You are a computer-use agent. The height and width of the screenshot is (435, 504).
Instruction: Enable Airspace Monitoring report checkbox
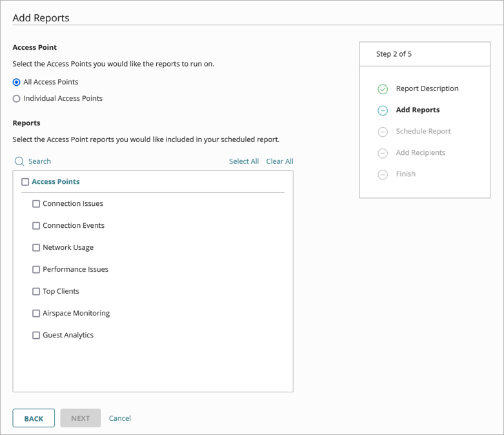36,314
